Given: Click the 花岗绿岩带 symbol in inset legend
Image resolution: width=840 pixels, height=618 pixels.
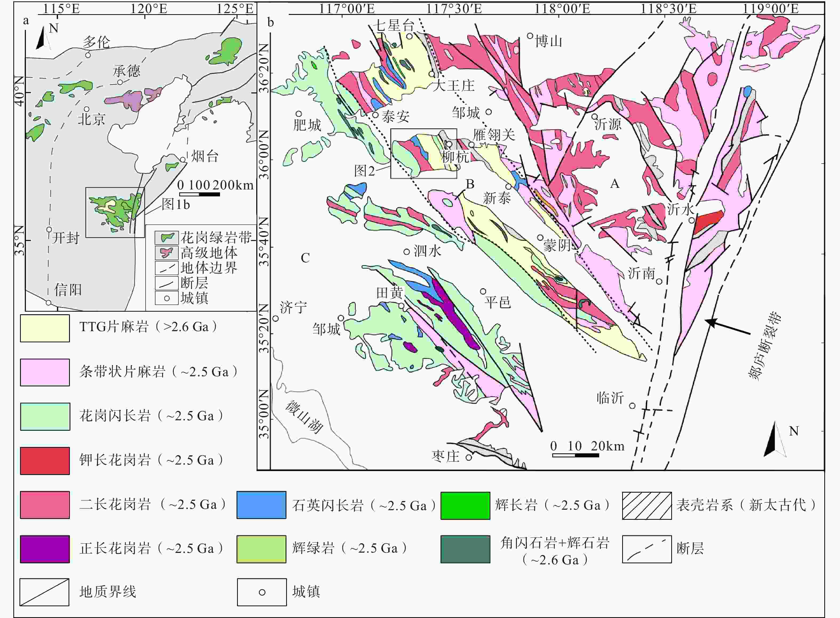Looking at the screenshot, I should [x=167, y=237].
